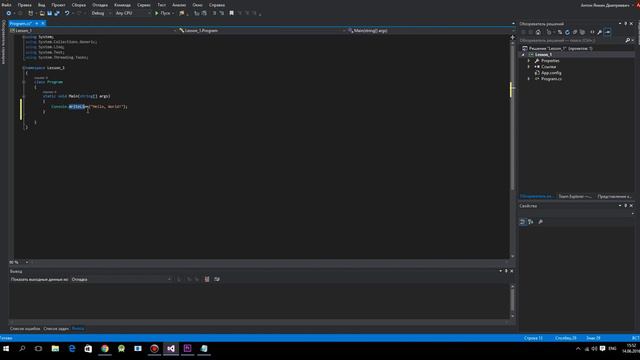640x360 pixels.
Task: Pin the Program.cs tab
Action: (x=37, y=24)
